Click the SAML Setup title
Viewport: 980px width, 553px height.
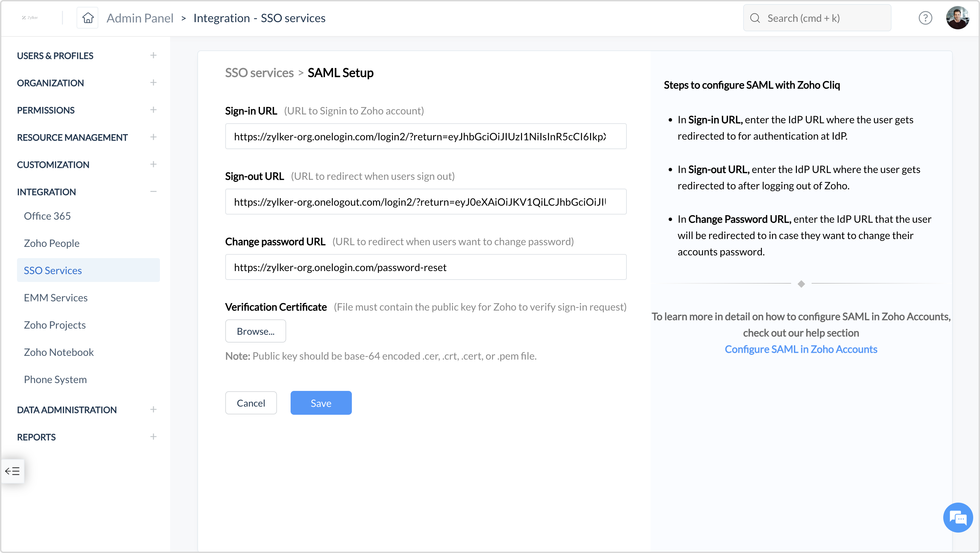tap(341, 73)
